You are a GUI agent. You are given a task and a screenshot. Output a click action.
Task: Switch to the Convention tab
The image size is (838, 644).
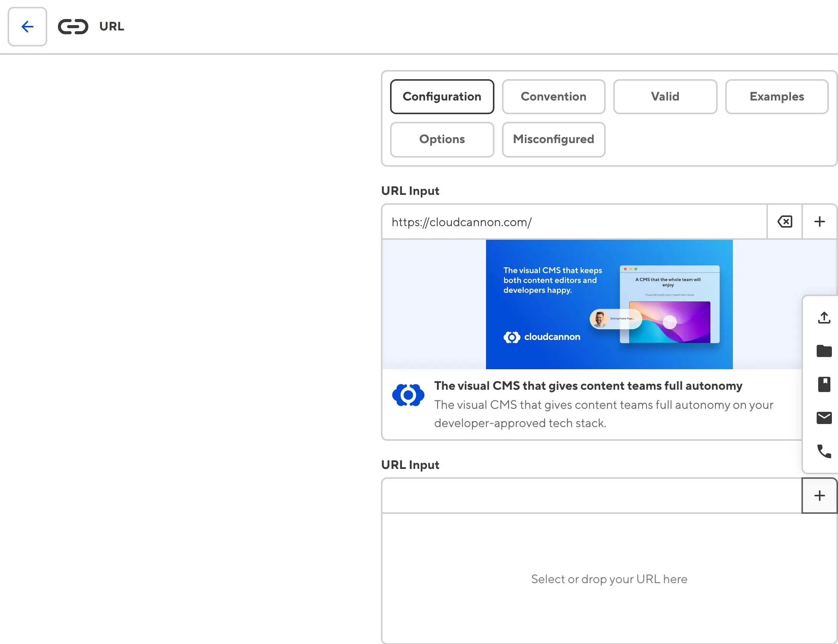pos(553,97)
